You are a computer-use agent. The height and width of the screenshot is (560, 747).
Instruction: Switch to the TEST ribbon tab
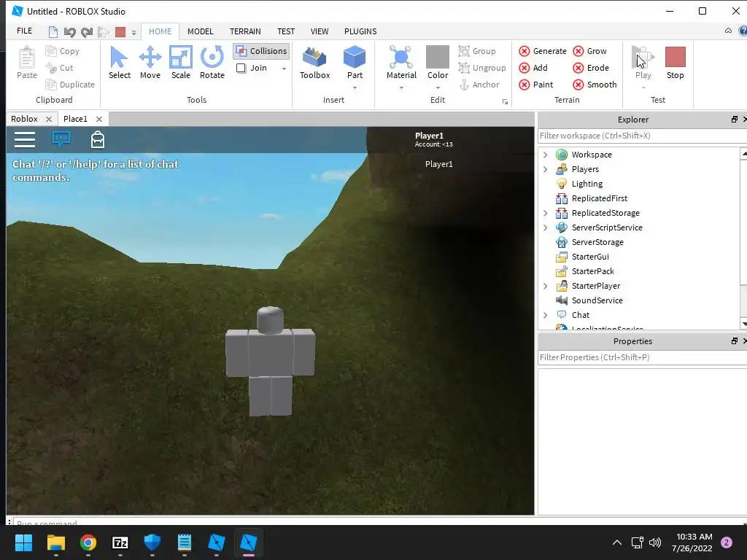[x=286, y=31]
